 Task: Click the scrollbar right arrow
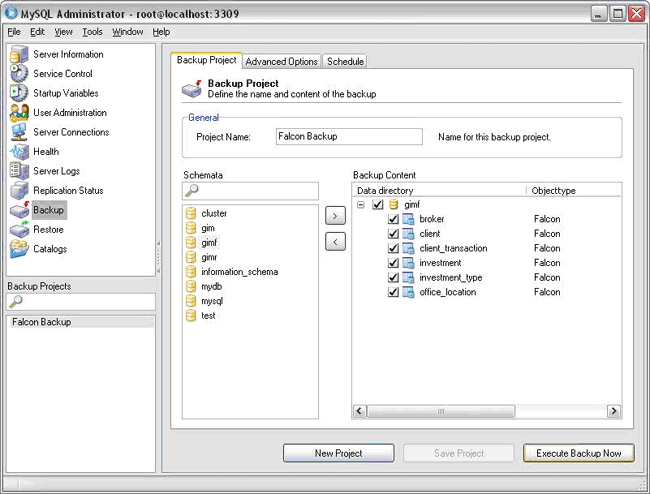coord(614,411)
